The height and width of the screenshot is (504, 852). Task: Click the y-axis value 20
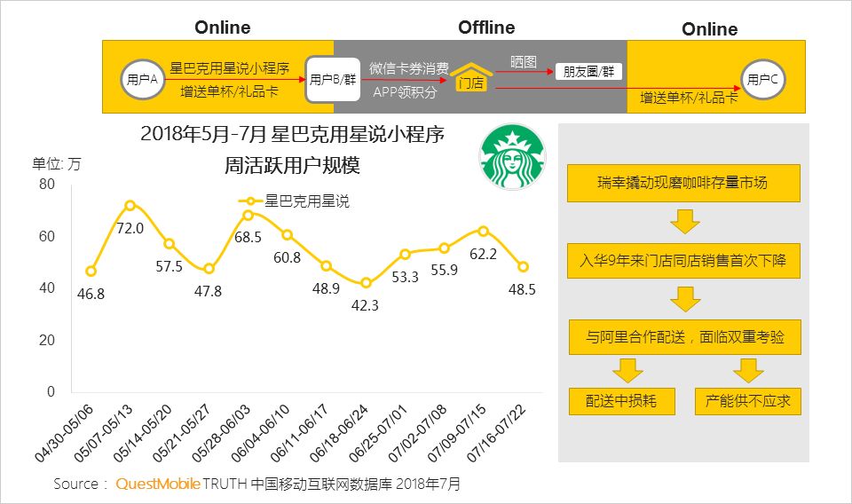pos(47,340)
